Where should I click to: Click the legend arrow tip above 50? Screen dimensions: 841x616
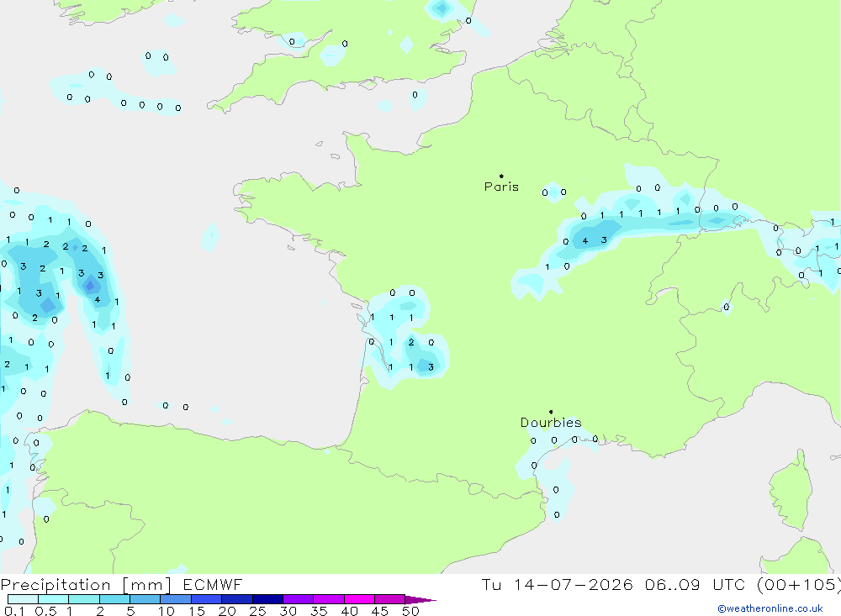[x=421, y=600]
